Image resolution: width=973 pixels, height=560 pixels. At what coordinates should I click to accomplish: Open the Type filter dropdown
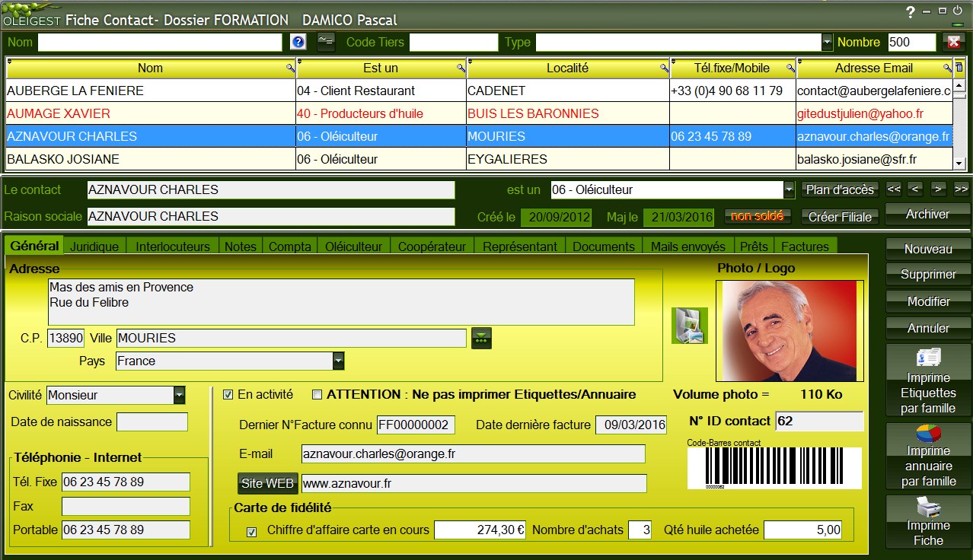click(x=827, y=43)
